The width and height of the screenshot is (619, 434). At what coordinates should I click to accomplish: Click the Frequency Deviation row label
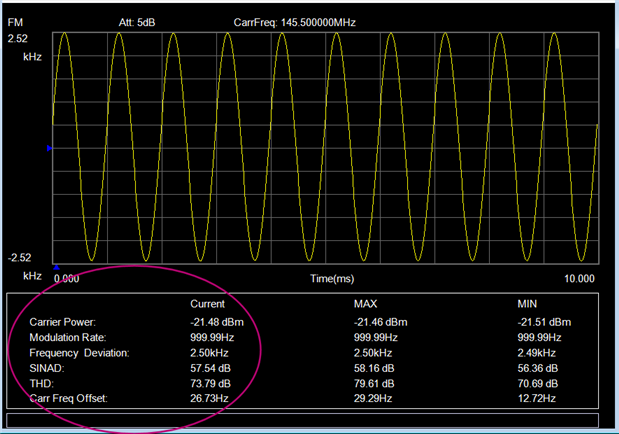point(79,353)
